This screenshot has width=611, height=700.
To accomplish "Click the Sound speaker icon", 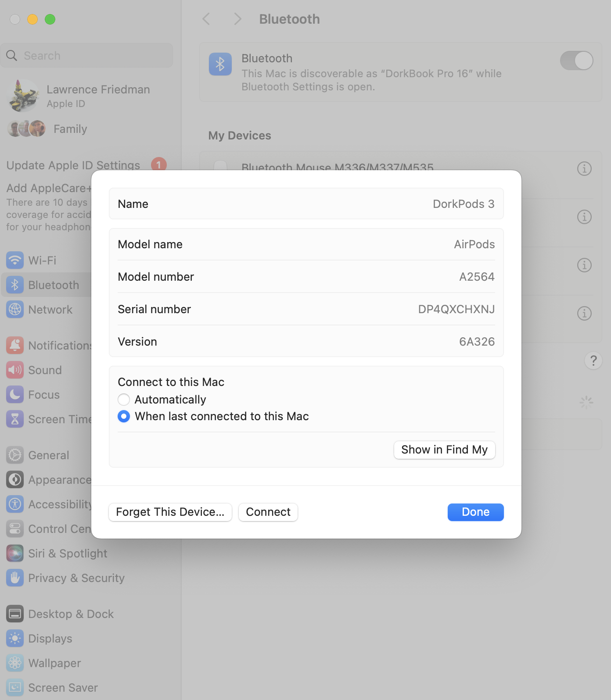I will (15, 370).
